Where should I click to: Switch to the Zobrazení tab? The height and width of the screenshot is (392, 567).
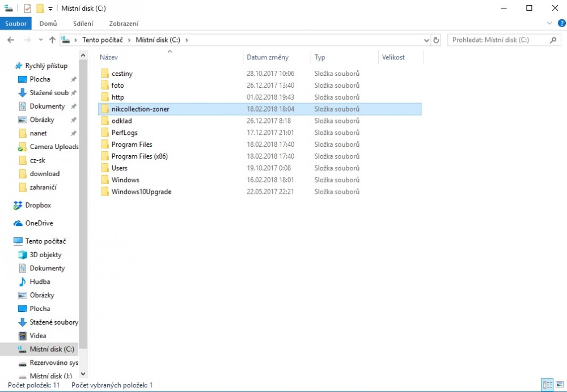click(x=123, y=23)
